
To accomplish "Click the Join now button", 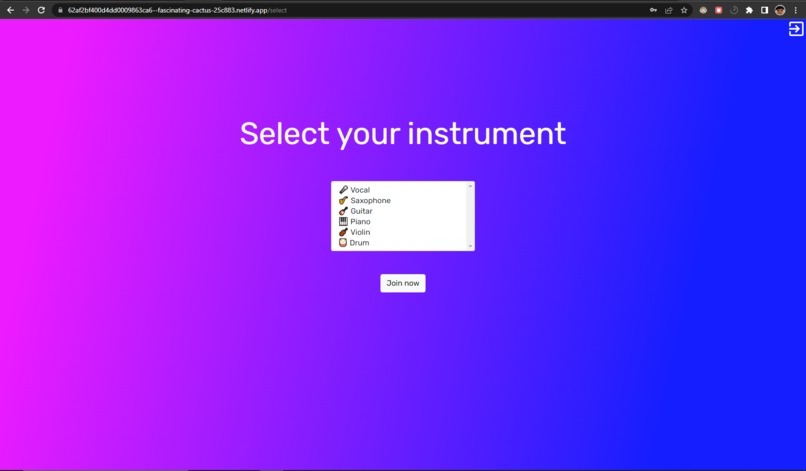I will coord(402,283).
